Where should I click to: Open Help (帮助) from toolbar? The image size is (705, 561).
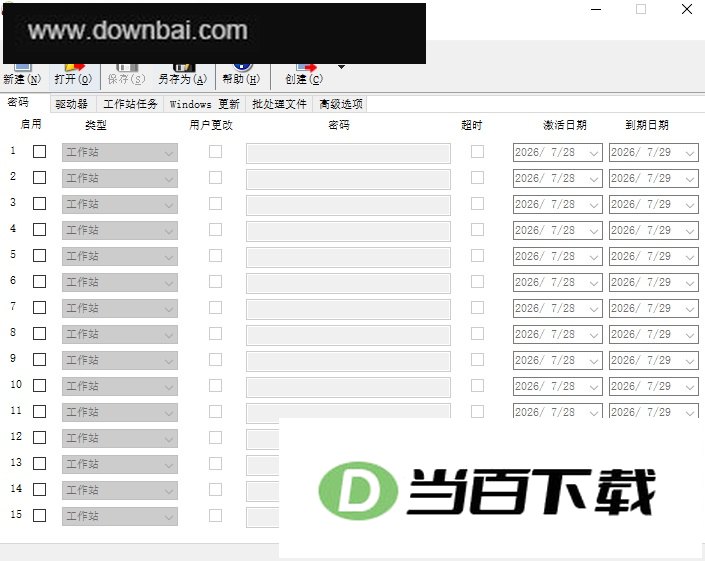[x=241, y=76]
